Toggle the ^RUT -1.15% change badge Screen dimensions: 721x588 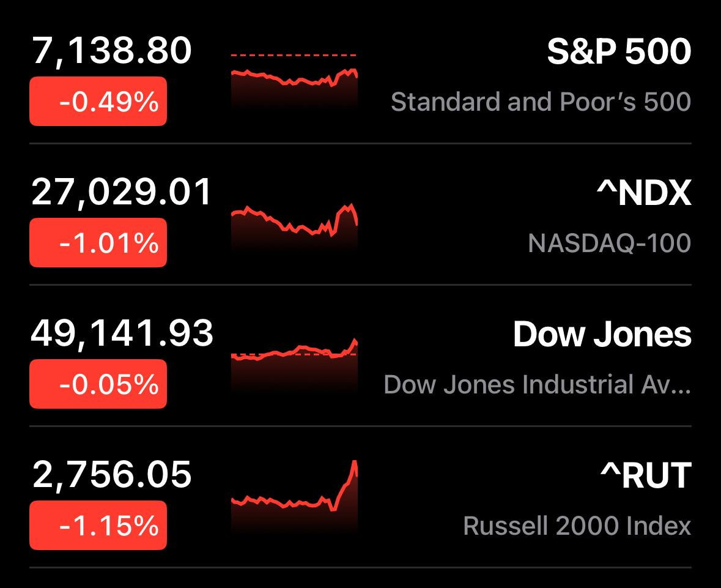98,526
